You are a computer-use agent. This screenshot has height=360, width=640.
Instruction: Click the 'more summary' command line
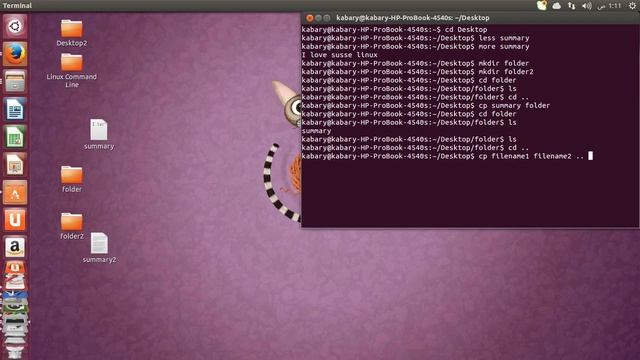coord(416,46)
